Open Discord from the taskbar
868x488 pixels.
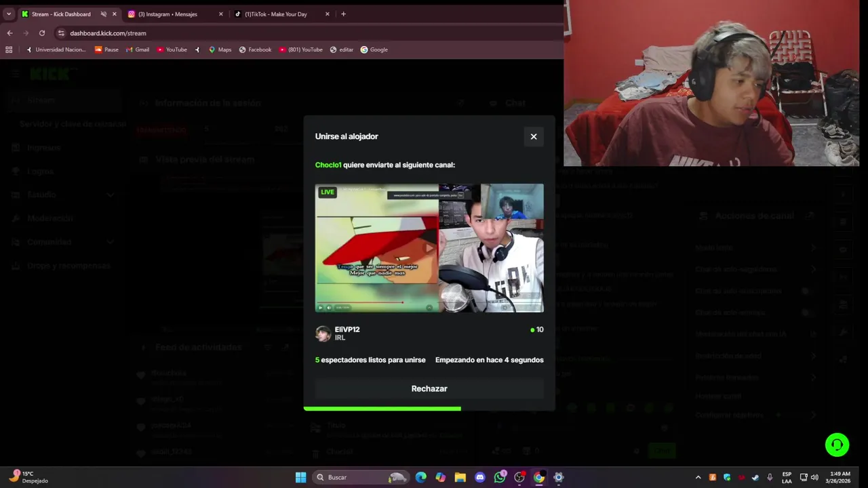(x=480, y=477)
